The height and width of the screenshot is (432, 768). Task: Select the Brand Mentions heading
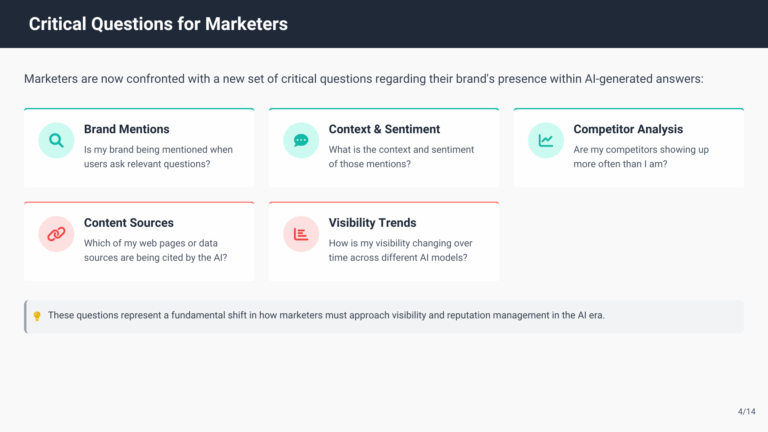(126, 129)
